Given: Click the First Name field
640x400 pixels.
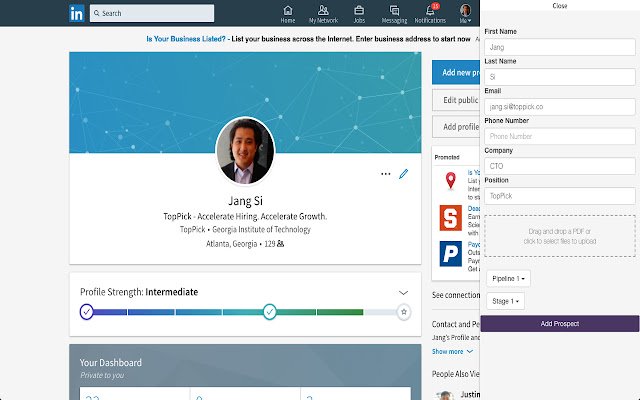Looking at the screenshot, I should (x=560, y=47).
